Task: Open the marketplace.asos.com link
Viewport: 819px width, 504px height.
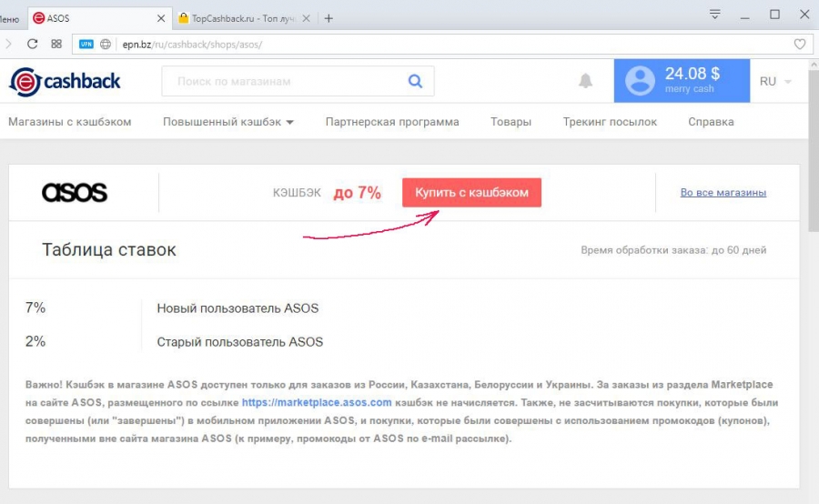Action: point(317,403)
